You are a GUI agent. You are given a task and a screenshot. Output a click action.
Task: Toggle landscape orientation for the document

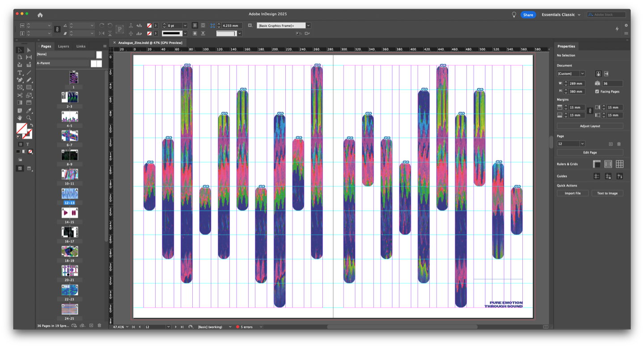click(606, 73)
